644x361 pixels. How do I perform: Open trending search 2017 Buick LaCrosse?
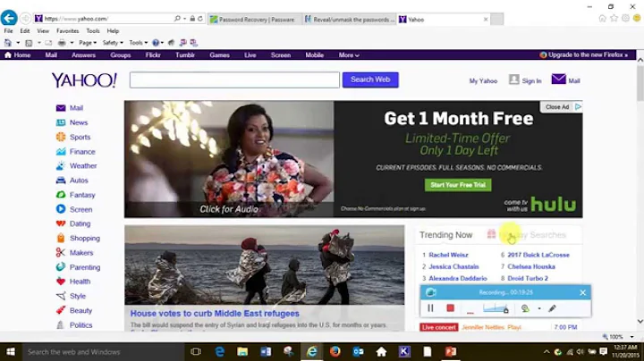click(x=538, y=255)
